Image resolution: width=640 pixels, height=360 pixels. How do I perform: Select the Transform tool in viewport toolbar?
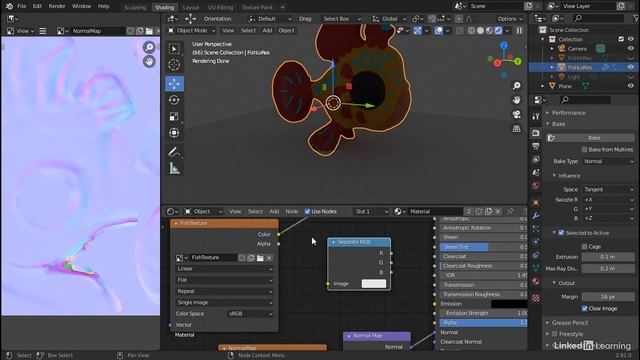174,133
